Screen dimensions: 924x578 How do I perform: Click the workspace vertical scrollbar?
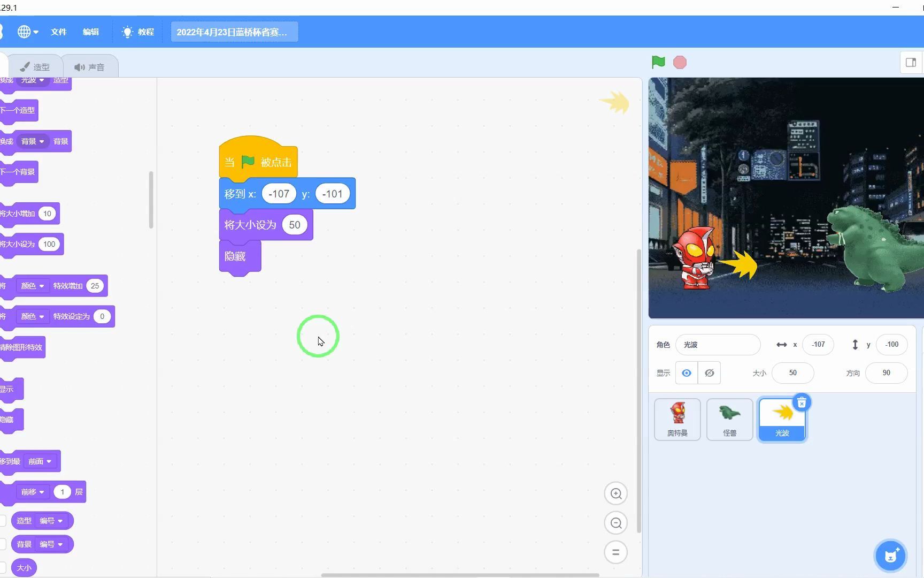(638, 391)
